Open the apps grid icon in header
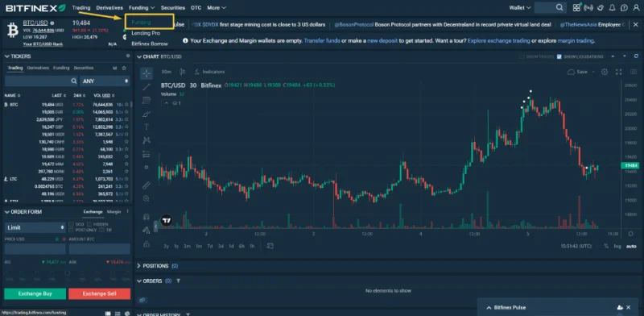This screenshot has width=644, height=316. 576,7
